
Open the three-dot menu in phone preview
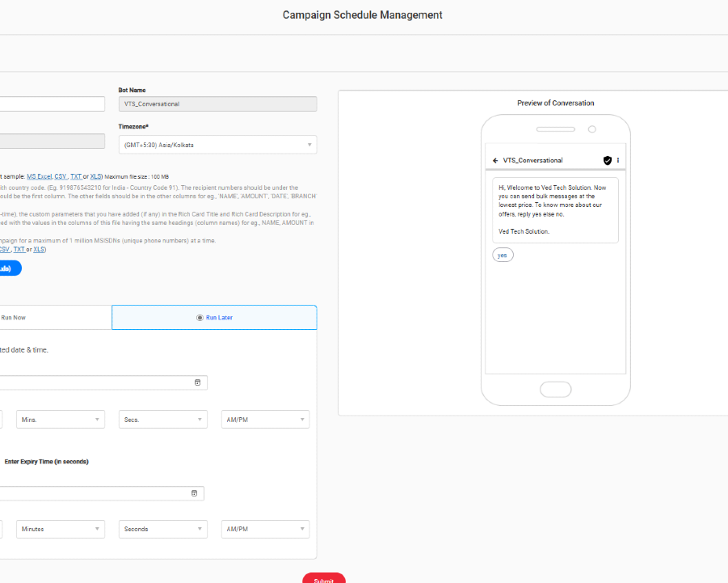point(618,160)
